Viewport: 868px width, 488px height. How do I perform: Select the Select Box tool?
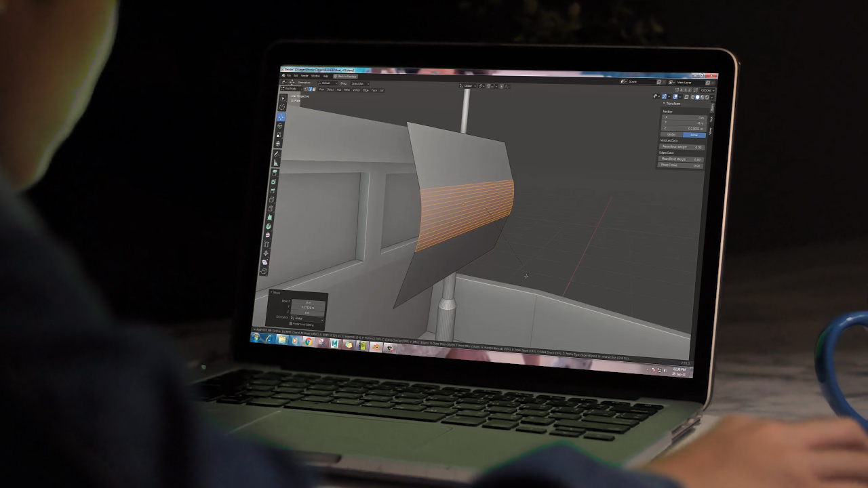[283, 98]
